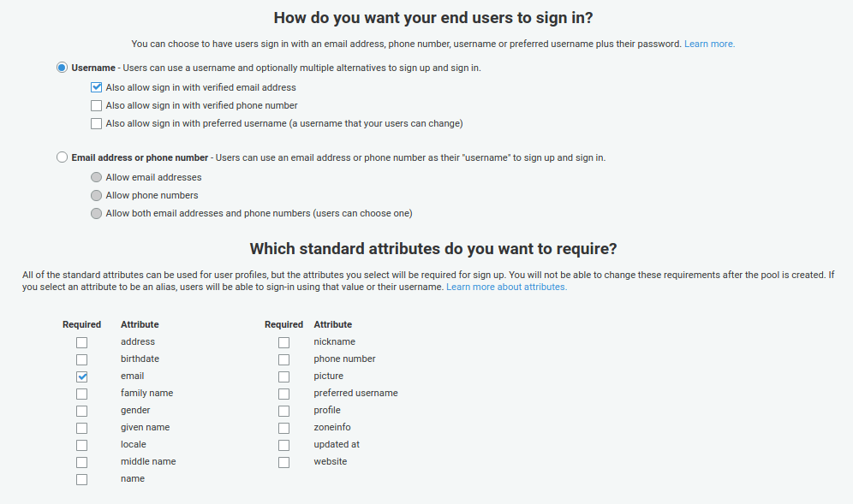Enable sign in with verified phone number
Viewport: 853px width, 504px height.
coord(96,106)
